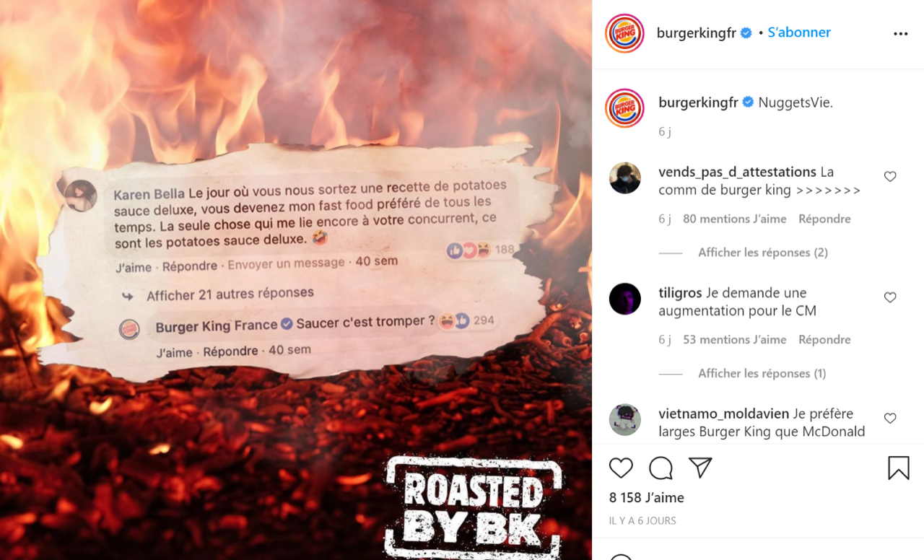
Task: Like the post with the heart icon
Action: click(x=621, y=468)
